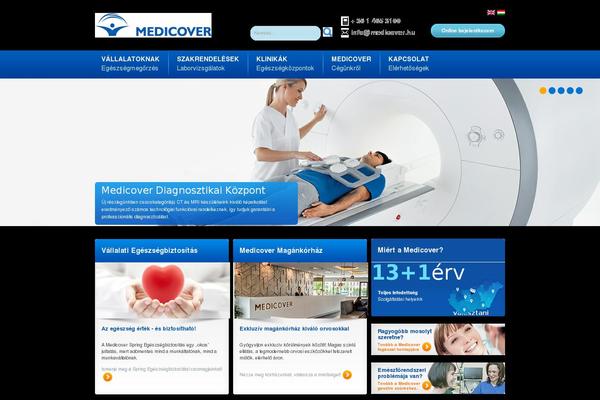Click the Hungary map graphic
The image size is (600, 400).
[x=475, y=297]
